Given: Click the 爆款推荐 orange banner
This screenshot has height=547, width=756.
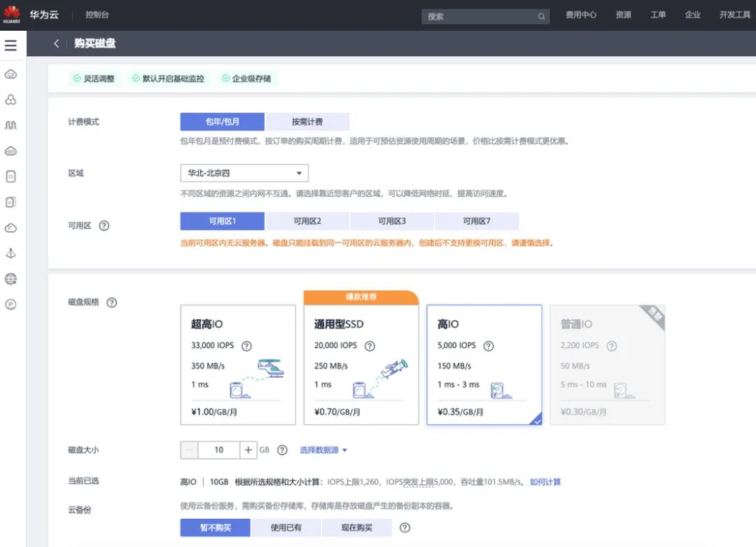Looking at the screenshot, I should click(x=361, y=297).
